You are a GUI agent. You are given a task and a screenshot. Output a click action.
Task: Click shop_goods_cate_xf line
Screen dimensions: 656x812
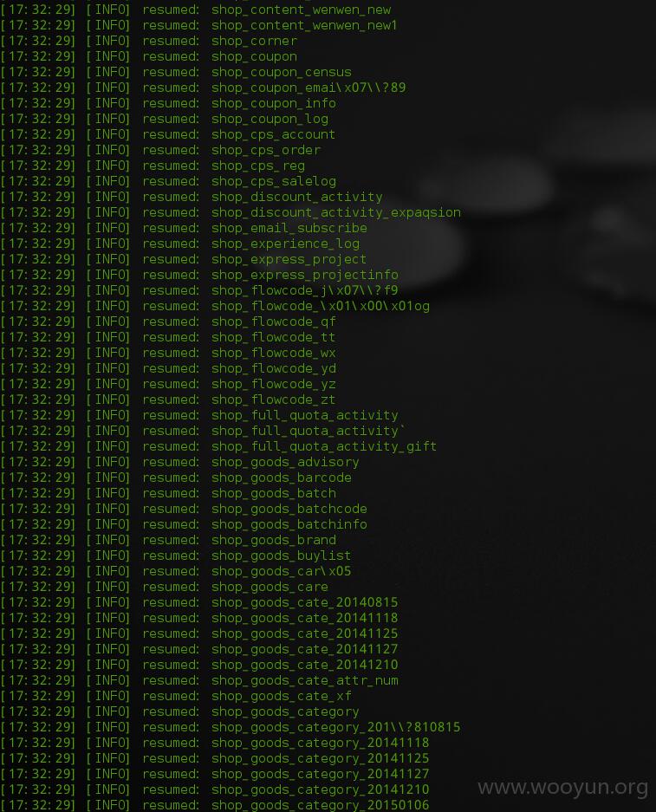[x=281, y=696]
